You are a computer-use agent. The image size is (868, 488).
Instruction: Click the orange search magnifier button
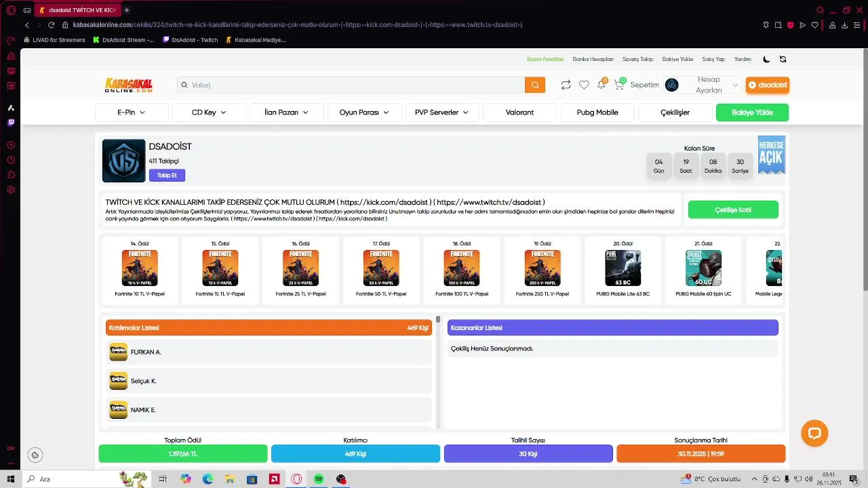click(535, 85)
